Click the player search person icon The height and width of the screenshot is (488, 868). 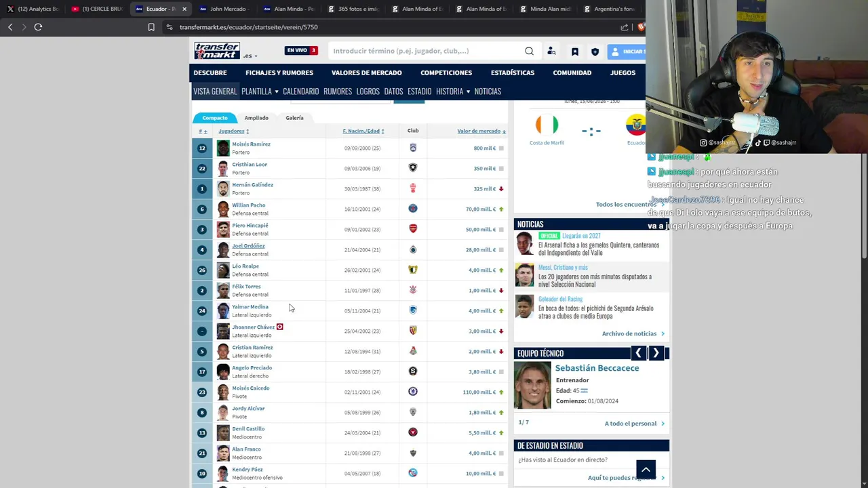(x=551, y=52)
